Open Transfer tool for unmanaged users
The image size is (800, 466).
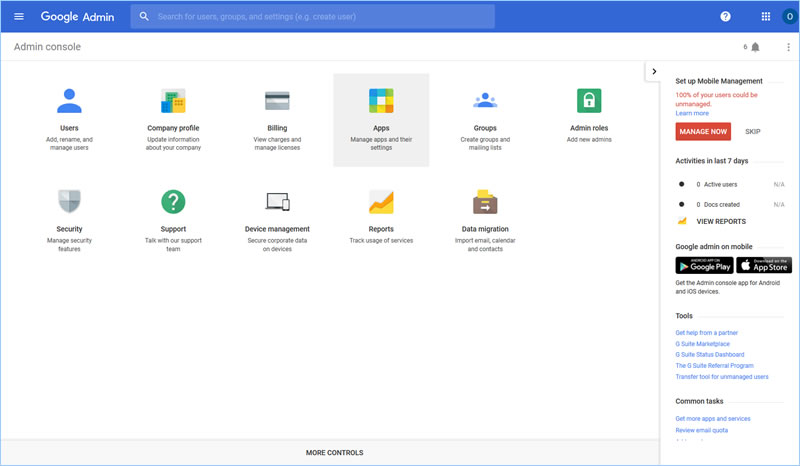click(722, 377)
